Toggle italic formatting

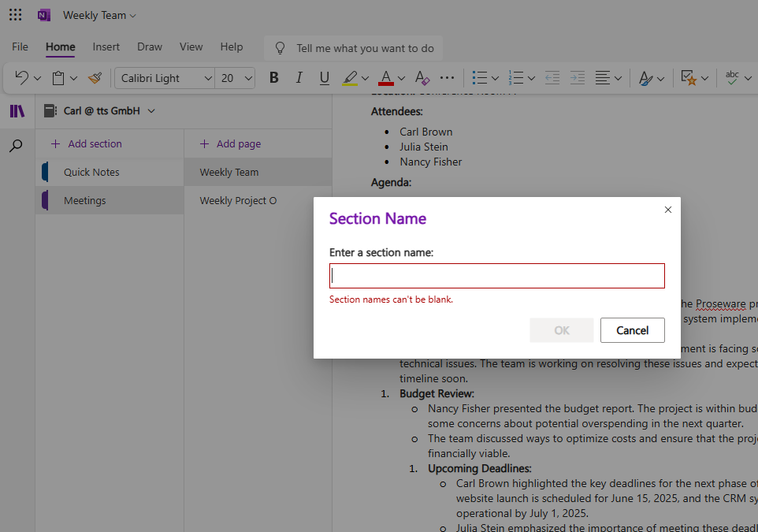click(299, 77)
